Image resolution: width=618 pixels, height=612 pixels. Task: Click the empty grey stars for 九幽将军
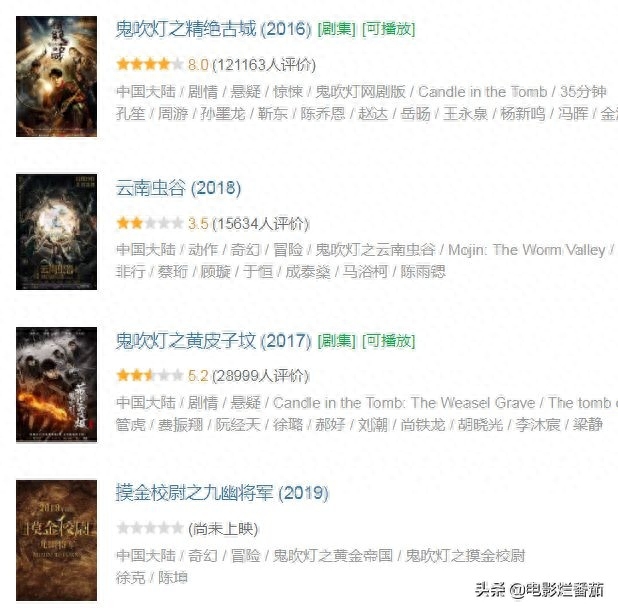click(x=150, y=528)
